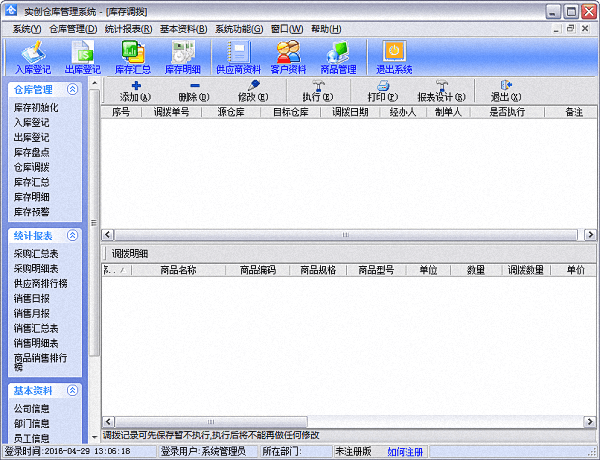The height and width of the screenshot is (460, 600).
Task: Select 库存盘点 in the sidebar
Action: [x=31, y=151]
